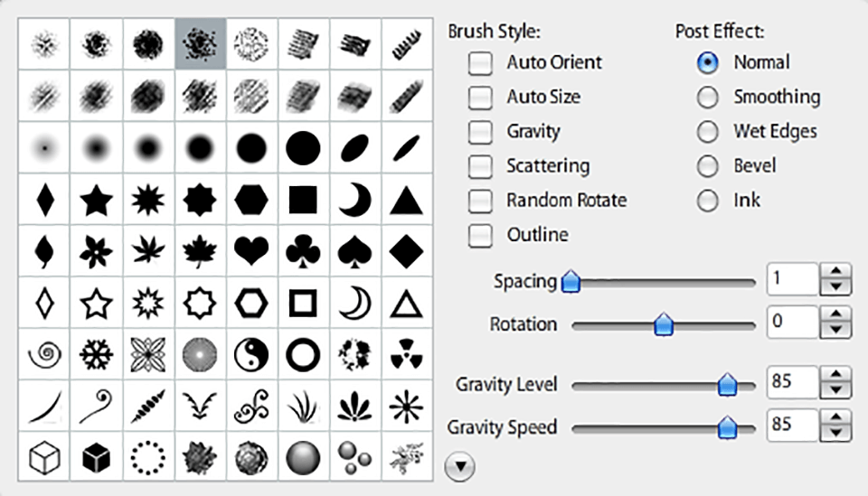The width and height of the screenshot is (868, 496).
Task: Click the Gravity Speed slider handle
Action: pos(727,428)
